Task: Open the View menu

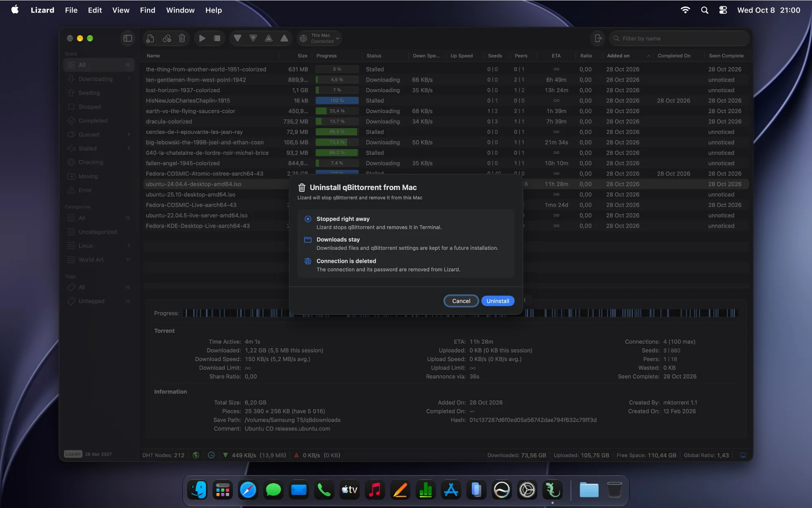Action: click(121, 10)
